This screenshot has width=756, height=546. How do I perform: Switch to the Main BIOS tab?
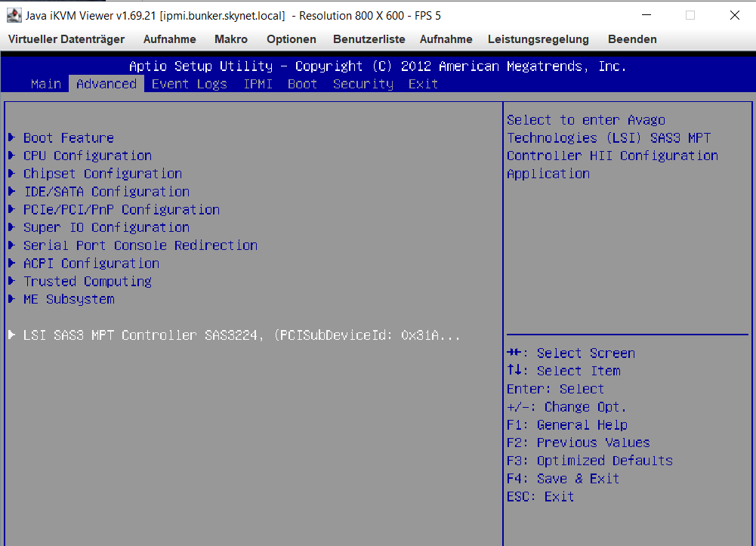[x=46, y=84]
